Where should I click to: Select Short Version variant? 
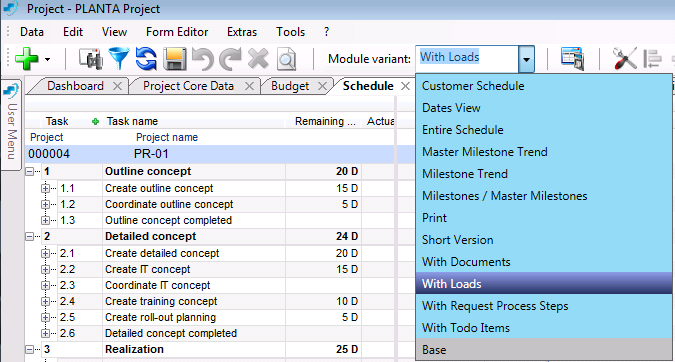point(544,239)
